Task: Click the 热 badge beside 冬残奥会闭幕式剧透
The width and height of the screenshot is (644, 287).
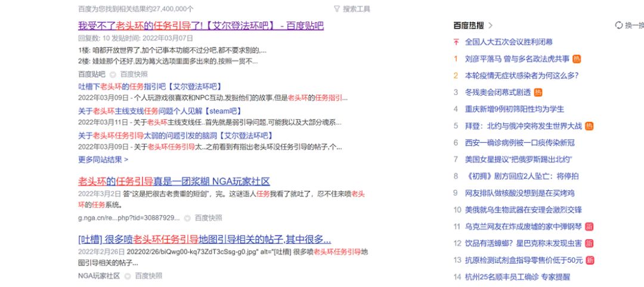Action: (538, 92)
